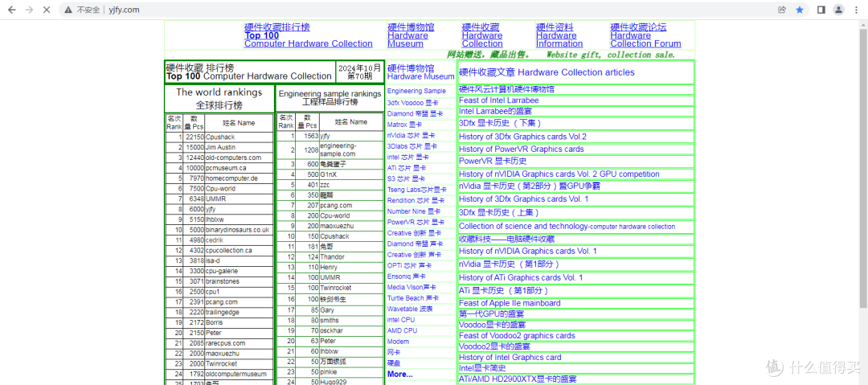Viewport: 868px width, 385px height.
Task: Open the Hardware Collection top navigation link
Action: [482, 35]
